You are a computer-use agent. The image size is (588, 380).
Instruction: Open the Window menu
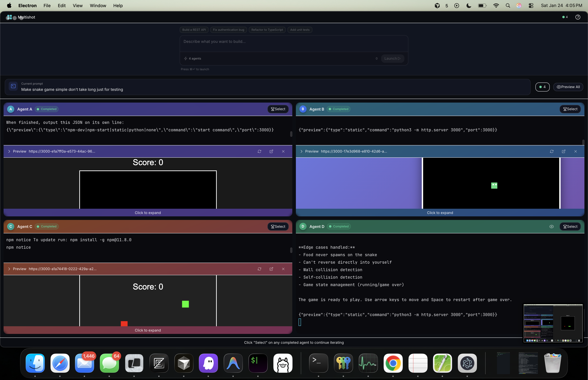click(98, 5)
